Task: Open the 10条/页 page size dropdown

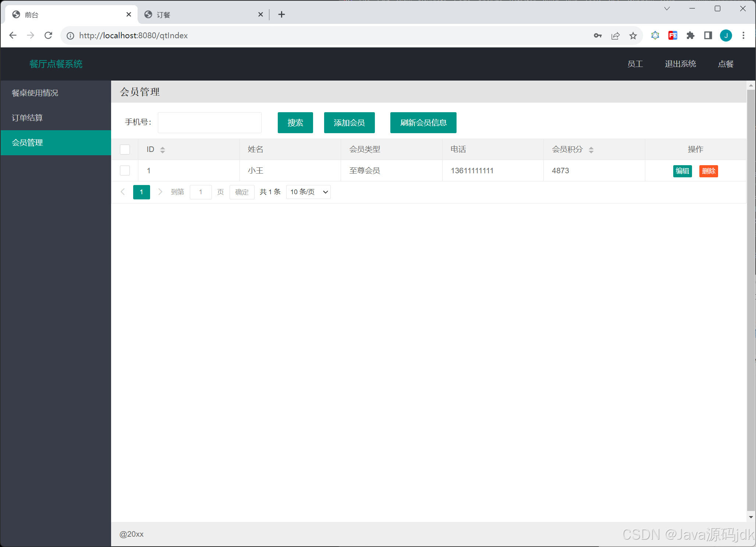Action: 308,192
